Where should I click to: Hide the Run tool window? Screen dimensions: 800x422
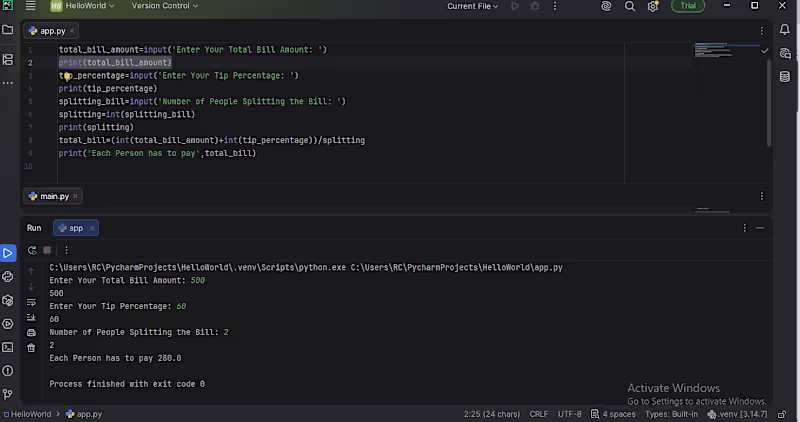pyautogui.click(x=760, y=228)
